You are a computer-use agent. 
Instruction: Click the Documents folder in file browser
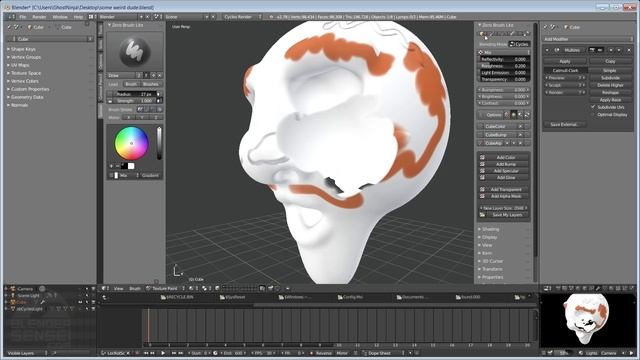tap(412, 297)
